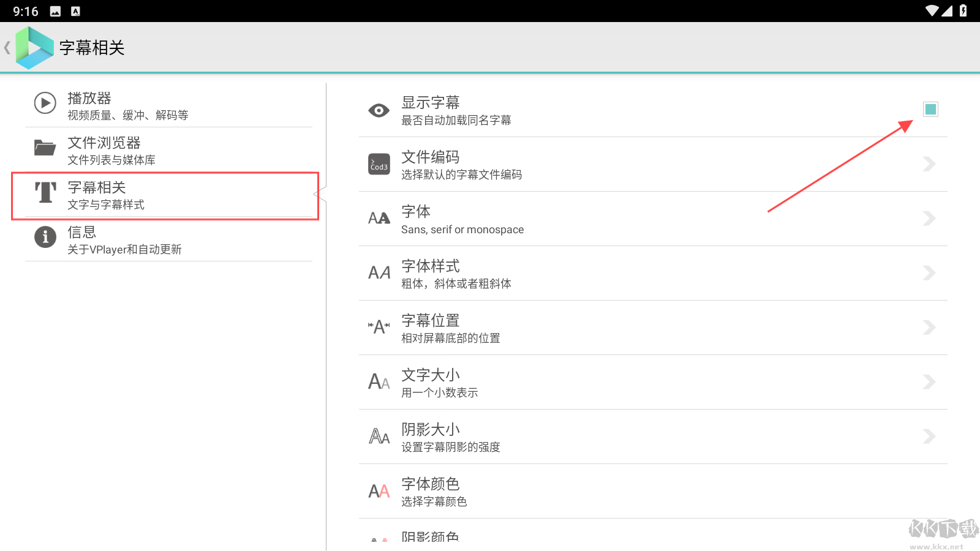Click the AA font icon for 字体
980x551 pixels.
click(x=379, y=219)
